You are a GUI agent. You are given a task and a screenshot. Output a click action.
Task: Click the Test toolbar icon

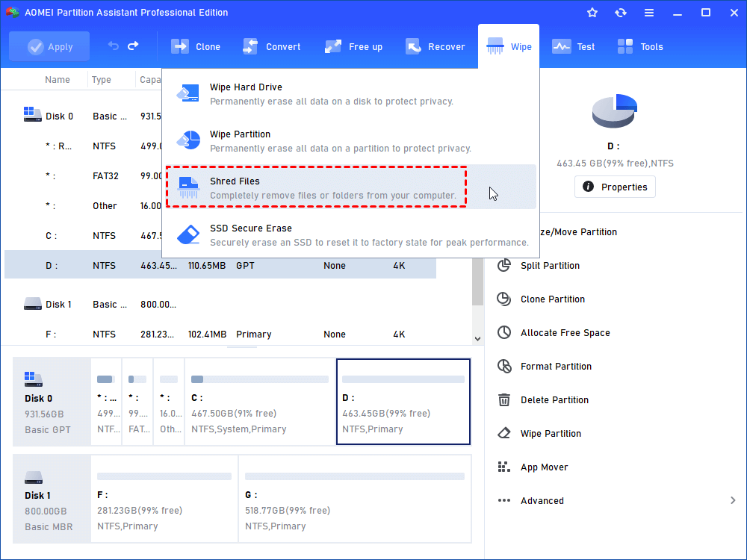click(x=562, y=46)
